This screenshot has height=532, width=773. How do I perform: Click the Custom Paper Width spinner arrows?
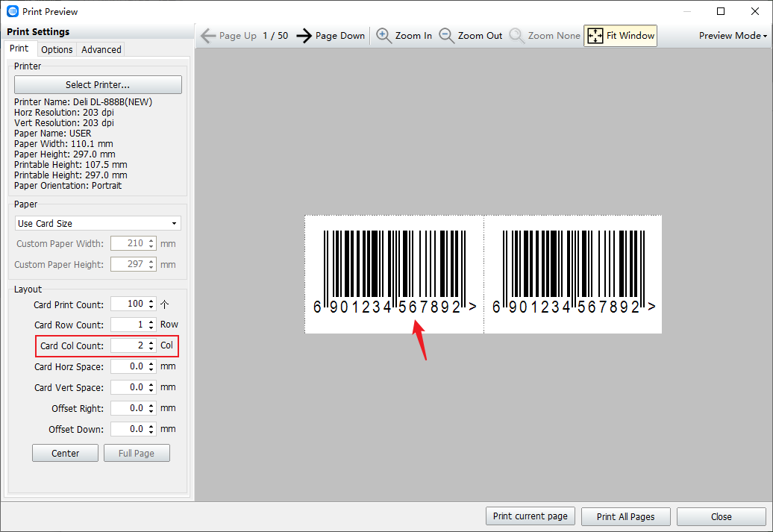151,243
